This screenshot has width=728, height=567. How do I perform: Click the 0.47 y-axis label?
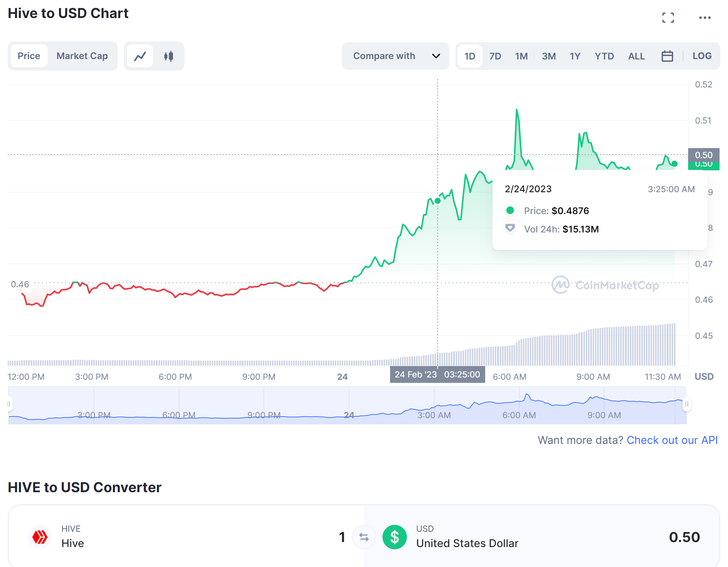click(x=703, y=264)
